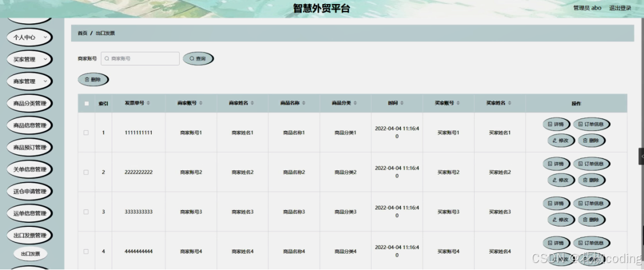Viewport: 644px width, 270px height.
Task: Click cell 商家姓名2 in row 2
Action: [x=243, y=172]
